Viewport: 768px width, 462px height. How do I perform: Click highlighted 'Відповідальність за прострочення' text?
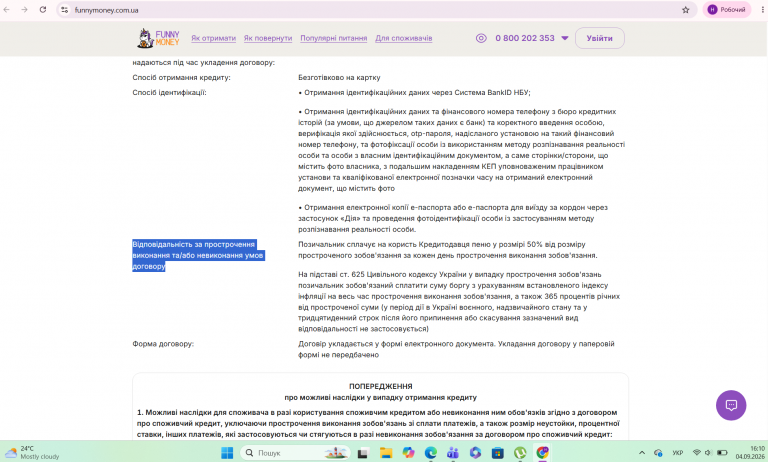click(198, 255)
